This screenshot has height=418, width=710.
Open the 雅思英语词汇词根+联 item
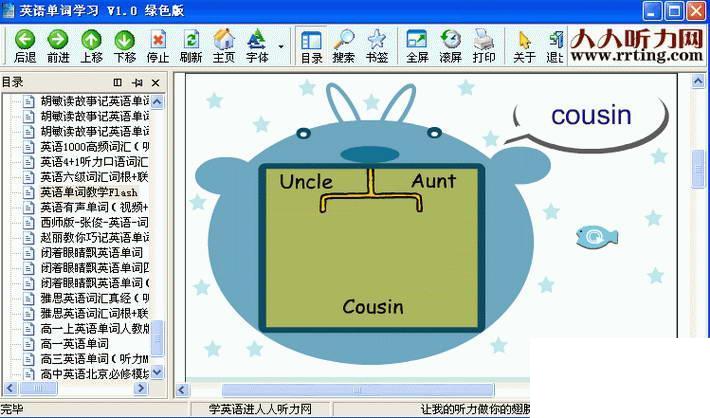94,313
